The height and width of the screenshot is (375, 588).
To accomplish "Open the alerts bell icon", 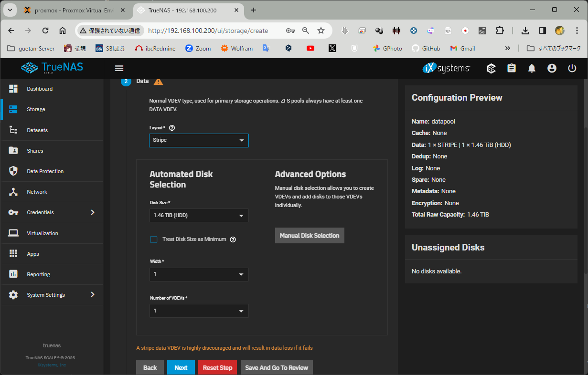I will click(532, 68).
